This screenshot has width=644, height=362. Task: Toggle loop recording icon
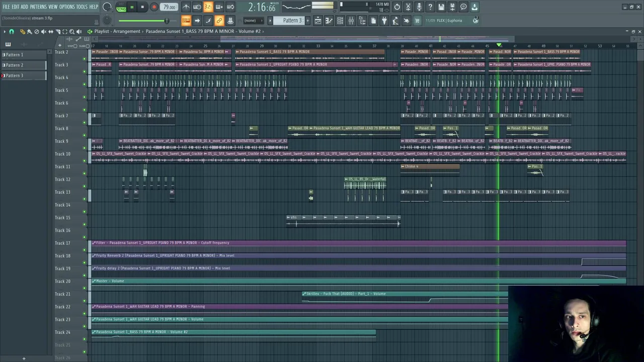click(x=230, y=7)
